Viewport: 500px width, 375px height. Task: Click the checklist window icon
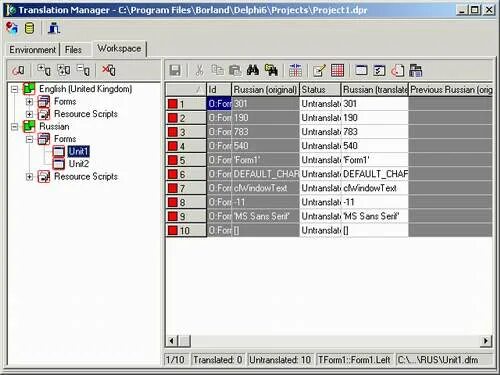(x=380, y=71)
